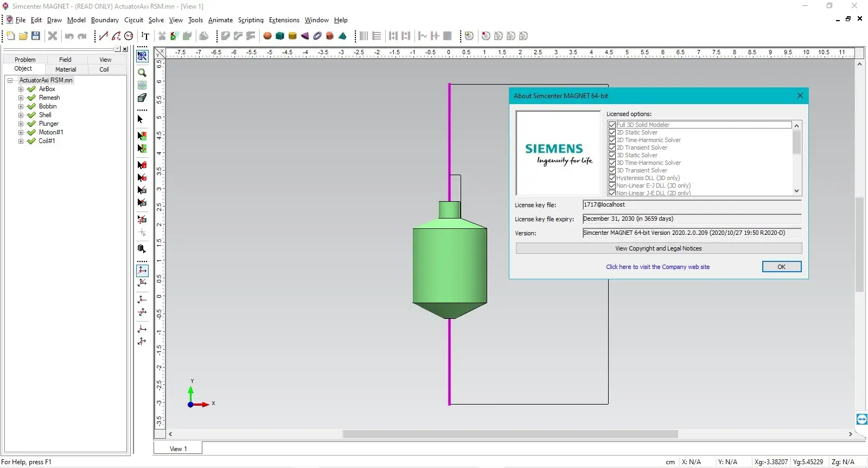Expand the Plunger tree node
The height and width of the screenshot is (468, 868).
coord(21,124)
